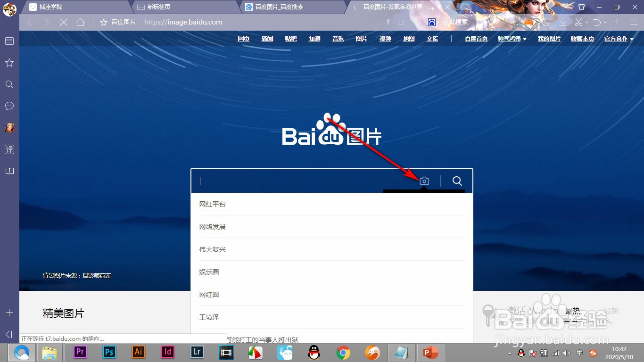Screen dimensions: 644x362
Task: Show hidden system tray icons arrow
Action: (x=510, y=353)
